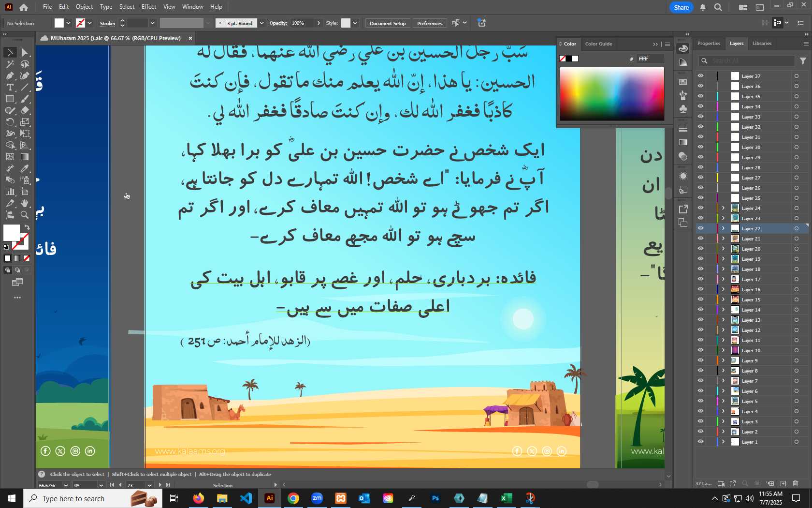Open the Object menu
Image resolution: width=812 pixels, height=508 pixels.
click(84, 7)
